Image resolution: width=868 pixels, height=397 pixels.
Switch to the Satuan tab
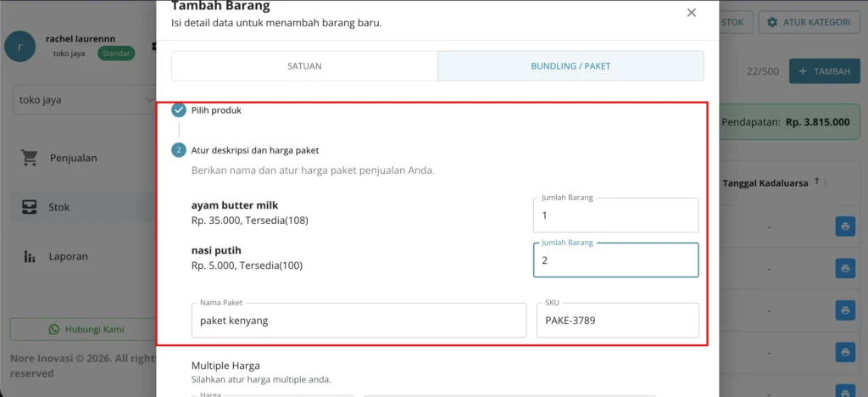tap(304, 66)
